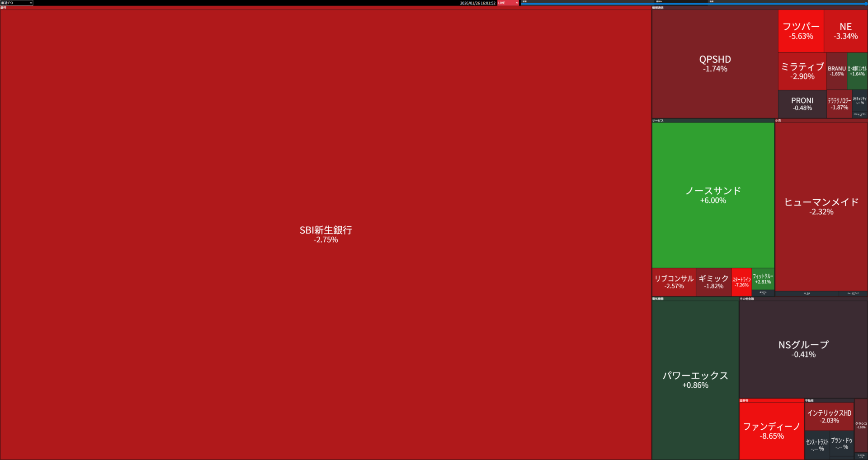Select the インテリックスHD tile
Screen dimensions: 868x460
click(829, 416)
